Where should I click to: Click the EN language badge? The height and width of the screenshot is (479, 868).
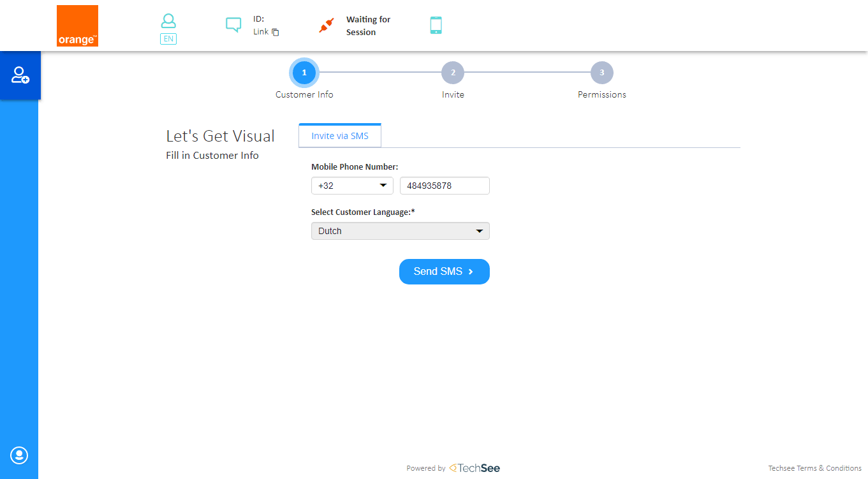[x=168, y=38]
